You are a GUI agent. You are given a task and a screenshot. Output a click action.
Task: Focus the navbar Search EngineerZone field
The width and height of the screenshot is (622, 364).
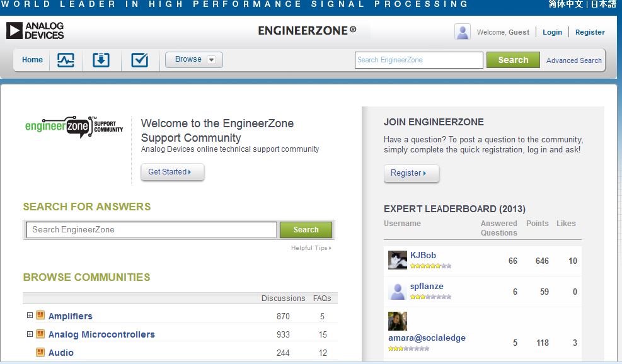418,60
